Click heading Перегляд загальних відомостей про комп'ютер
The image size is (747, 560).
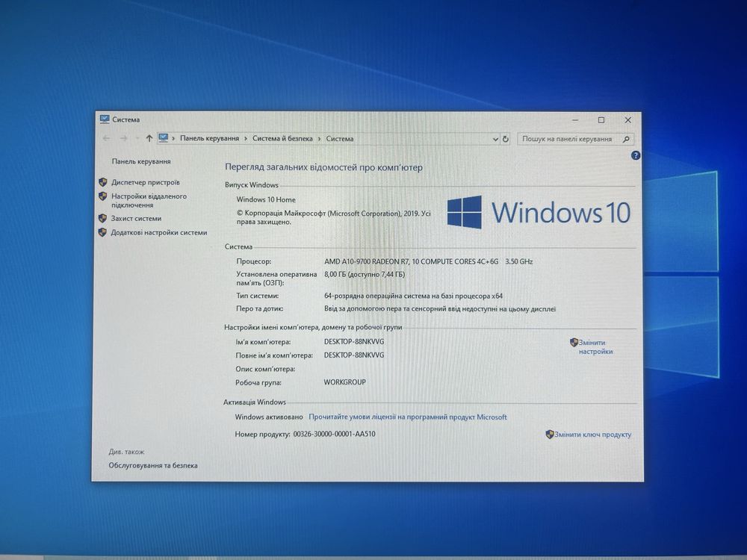click(323, 167)
